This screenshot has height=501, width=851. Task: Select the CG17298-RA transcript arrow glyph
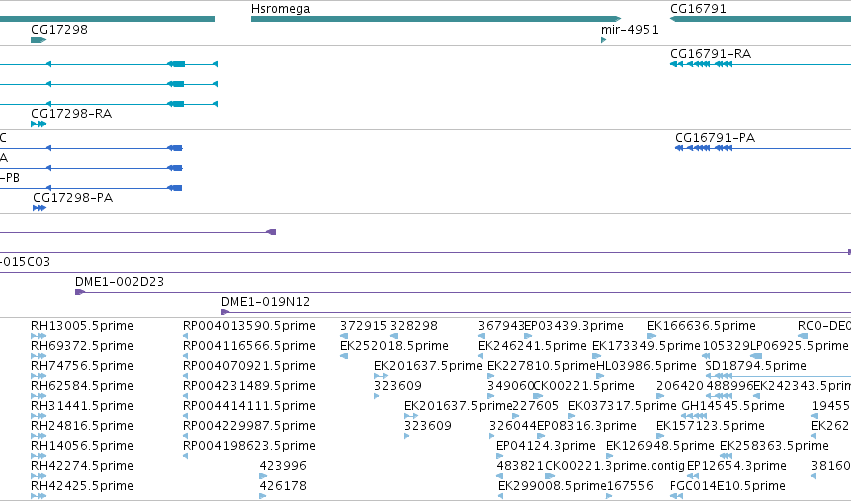[39, 124]
